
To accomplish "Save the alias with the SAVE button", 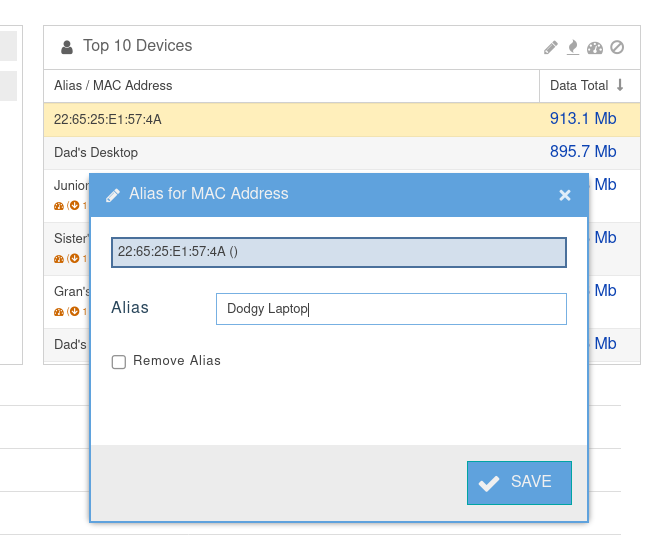I will [519, 482].
